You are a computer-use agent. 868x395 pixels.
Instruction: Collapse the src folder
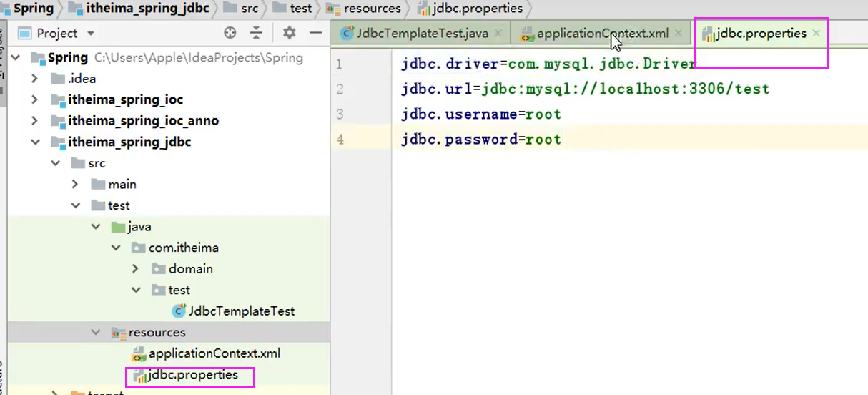click(55, 163)
